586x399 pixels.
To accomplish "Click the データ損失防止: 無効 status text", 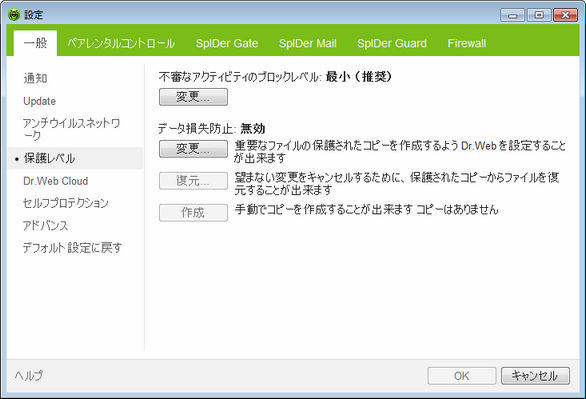I will click(x=211, y=129).
